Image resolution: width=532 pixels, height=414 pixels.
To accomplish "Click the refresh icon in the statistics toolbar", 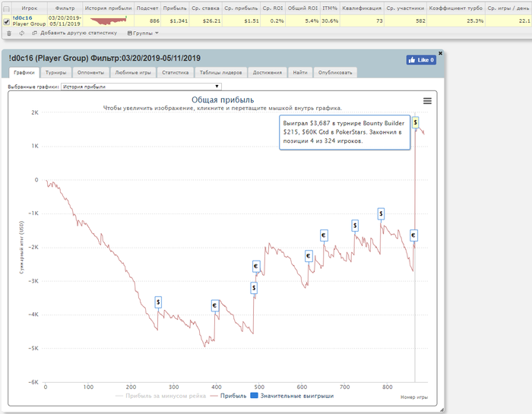I will click(x=22, y=33).
